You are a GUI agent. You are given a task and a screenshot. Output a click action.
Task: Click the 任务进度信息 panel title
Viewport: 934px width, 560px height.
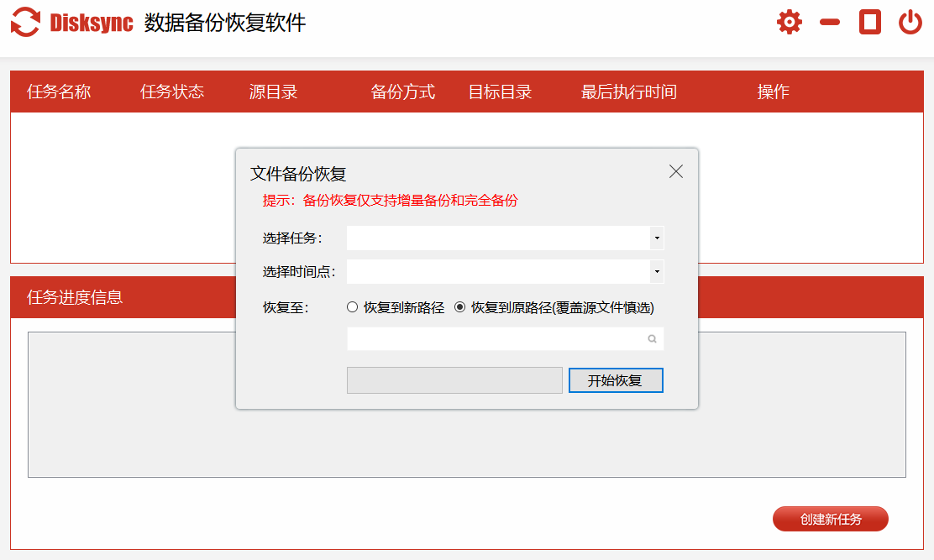point(75,297)
